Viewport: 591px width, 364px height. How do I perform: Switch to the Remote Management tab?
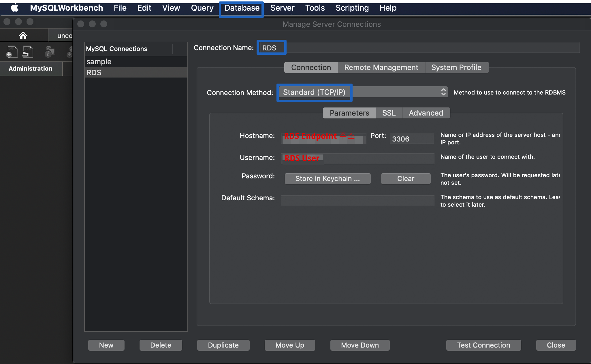381,67
